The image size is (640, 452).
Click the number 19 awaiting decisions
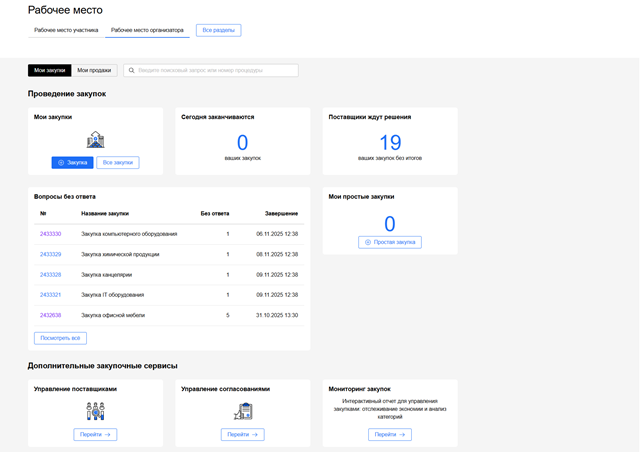point(390,143)
